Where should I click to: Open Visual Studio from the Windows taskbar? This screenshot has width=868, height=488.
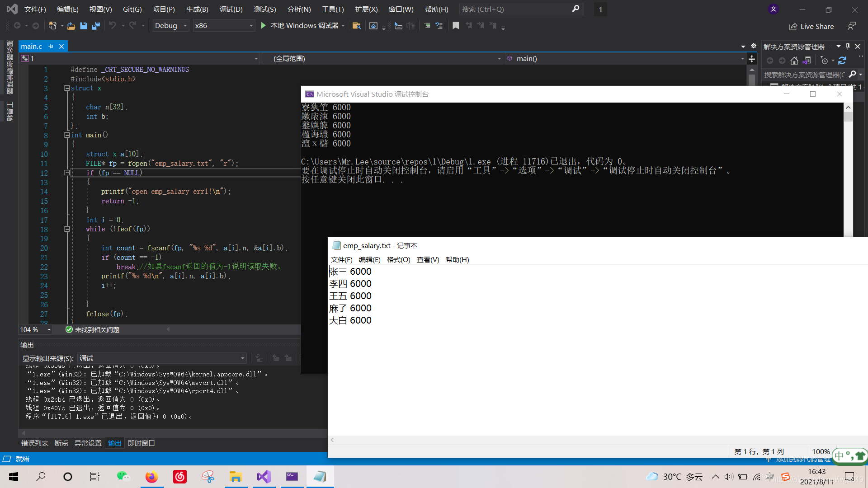point(264,477)
